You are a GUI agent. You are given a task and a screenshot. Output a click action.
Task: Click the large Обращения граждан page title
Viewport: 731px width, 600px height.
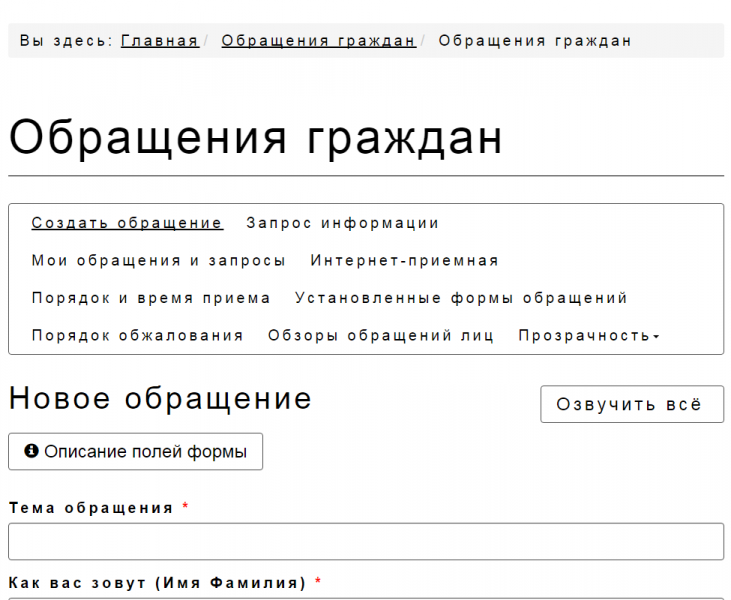coord(256,138)
